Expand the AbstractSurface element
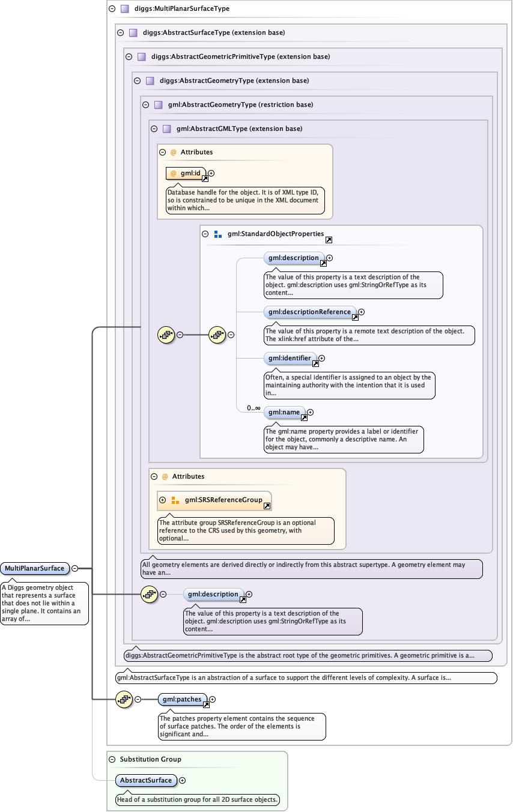The width and height of the screenshot is (513, 812). (x=183, y=780)
